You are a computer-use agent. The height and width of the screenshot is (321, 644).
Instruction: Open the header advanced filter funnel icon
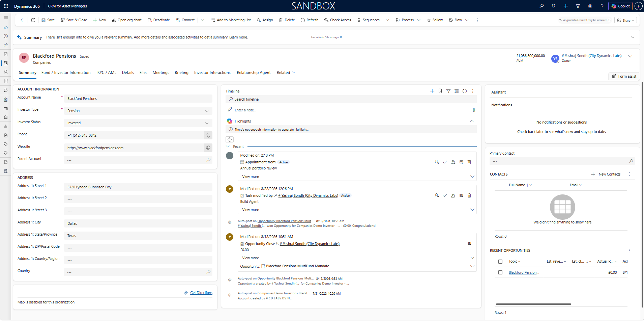(578, 6)
